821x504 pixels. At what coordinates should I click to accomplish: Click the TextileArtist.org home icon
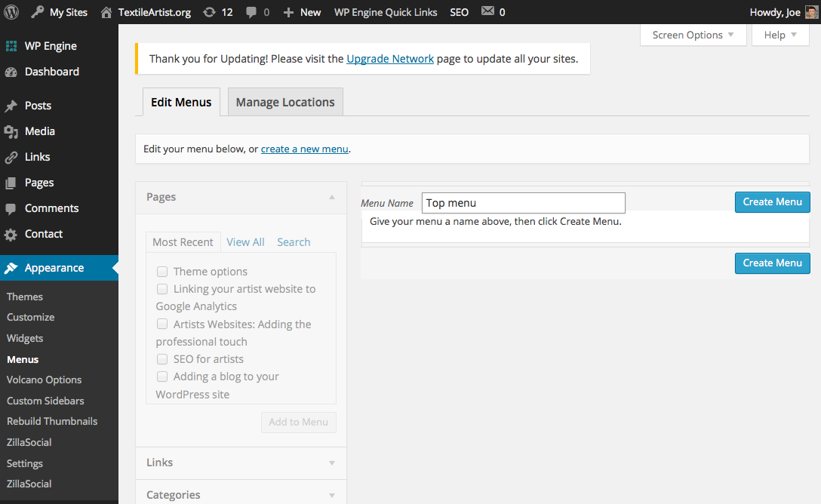pyautogui.click(x=106, y=12)
